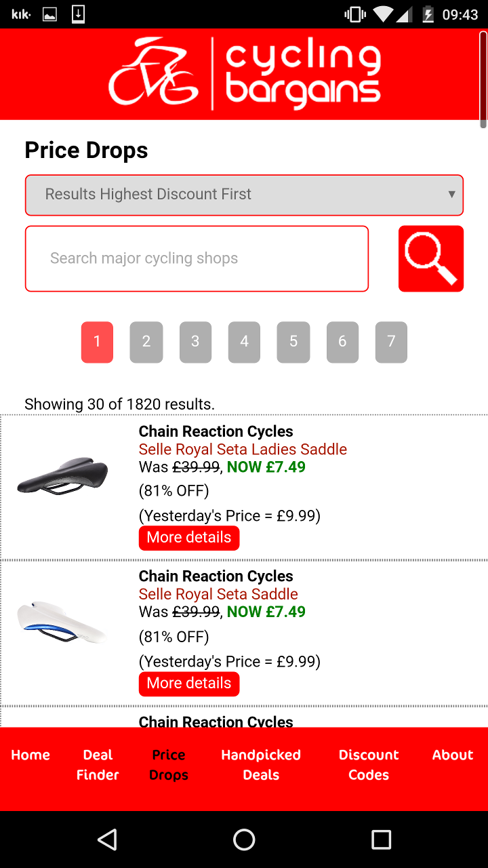The height and width of the screenshot is (868, 488).
Task: View More details for Seta Ladies Saddle
Action: pos(189,538)
